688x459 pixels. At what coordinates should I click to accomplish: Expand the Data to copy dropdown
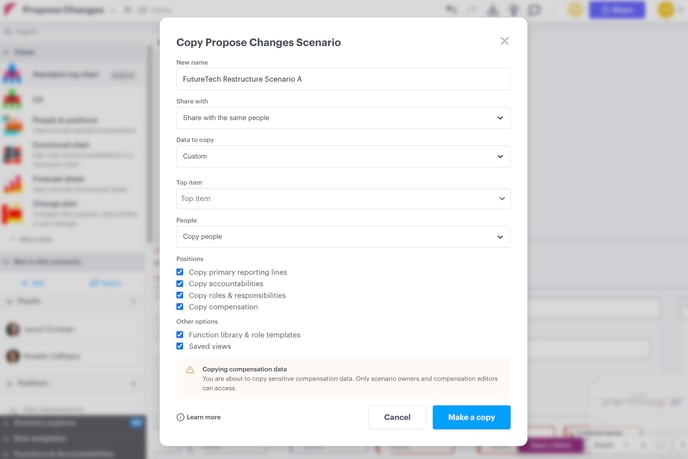pos(343,156)
